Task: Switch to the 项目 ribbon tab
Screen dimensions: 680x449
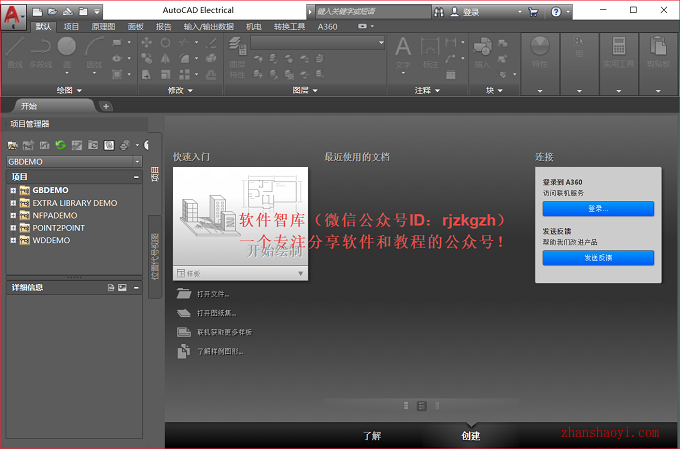Action: click(71, 26)
